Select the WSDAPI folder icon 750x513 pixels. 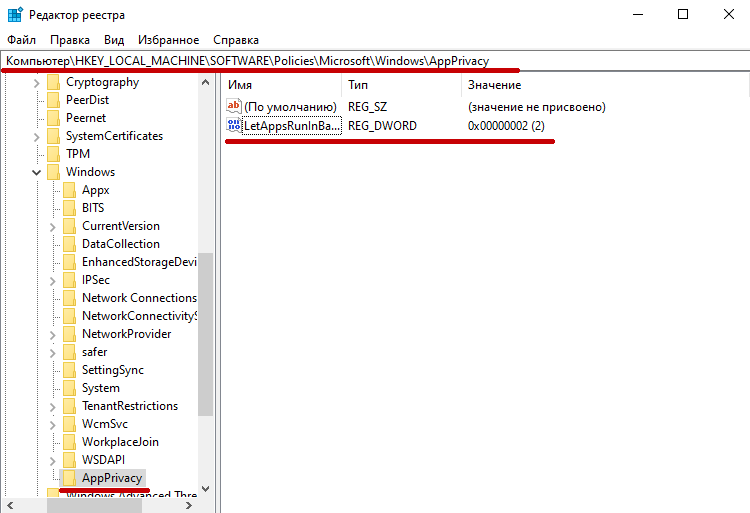69,460
